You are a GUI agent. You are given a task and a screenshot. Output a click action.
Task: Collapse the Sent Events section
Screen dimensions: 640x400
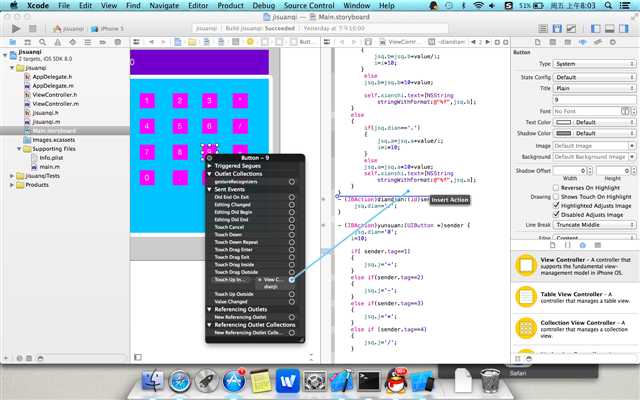click(x=209, y=189)
